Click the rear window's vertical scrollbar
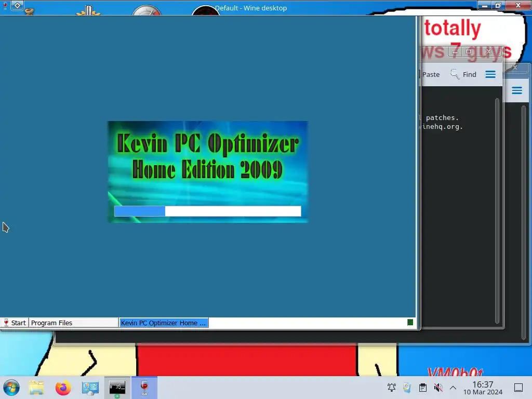The image size is (532, 399). tap(524, 222)
